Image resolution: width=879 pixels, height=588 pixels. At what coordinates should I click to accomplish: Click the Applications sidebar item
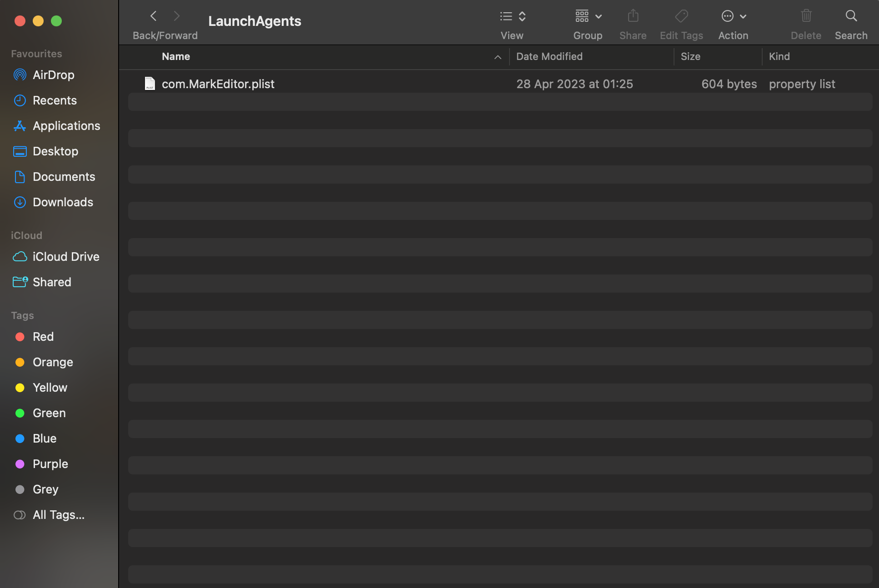[66, 125]
